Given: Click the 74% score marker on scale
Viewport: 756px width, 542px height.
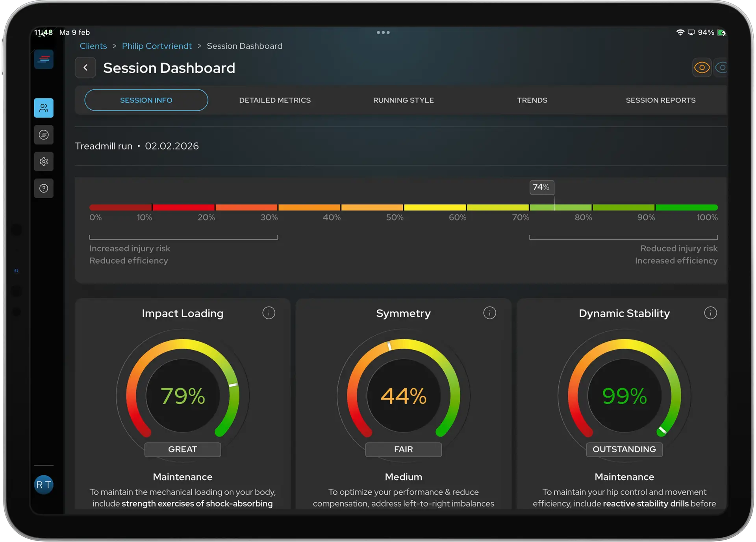Looking at the screenshot, I should tap(541, 187).
